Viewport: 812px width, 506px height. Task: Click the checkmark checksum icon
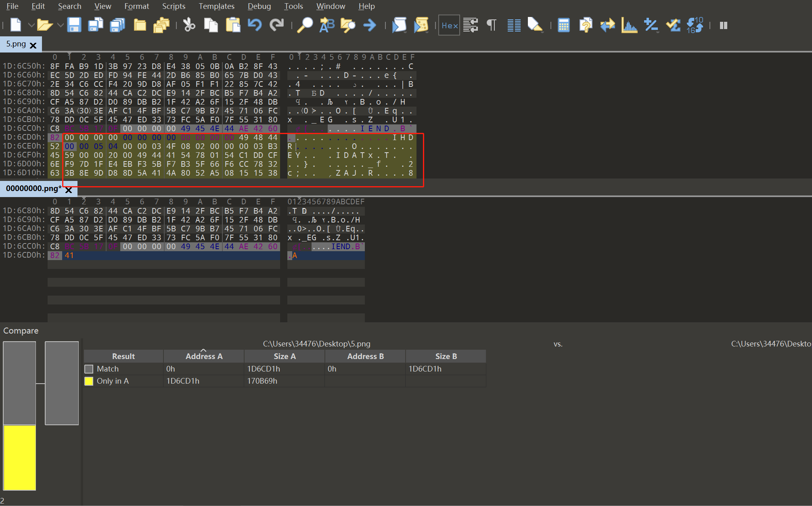pyautogui.click(x=673, y=25)
